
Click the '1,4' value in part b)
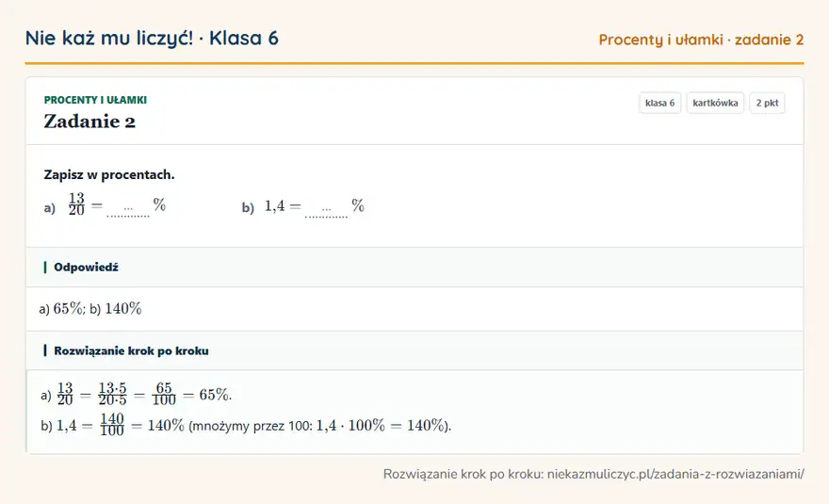(274, 205)
